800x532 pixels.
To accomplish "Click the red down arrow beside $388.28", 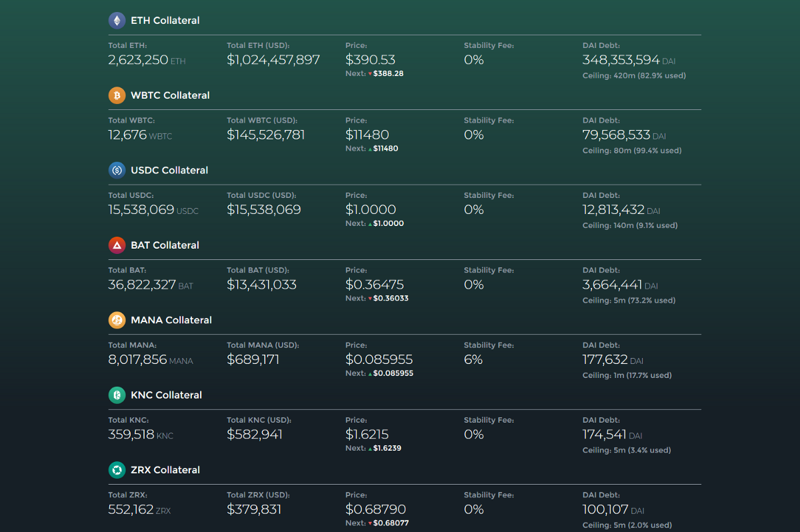I will click(370, 74).
